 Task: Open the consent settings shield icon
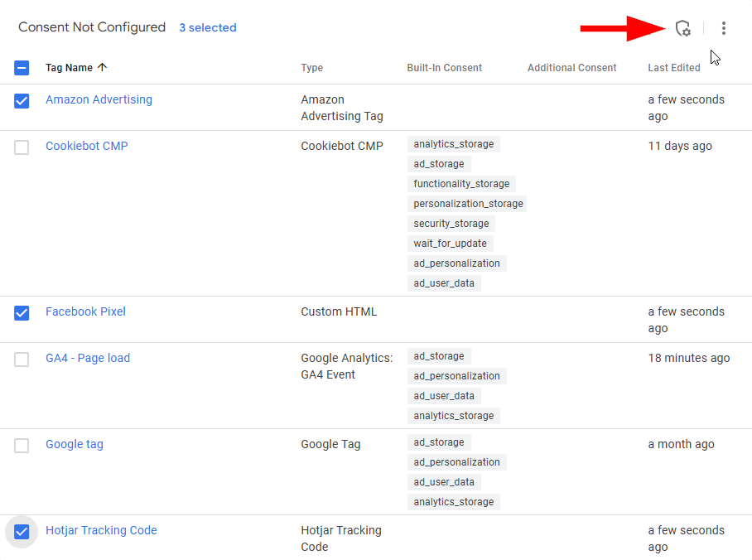point(683,28)
